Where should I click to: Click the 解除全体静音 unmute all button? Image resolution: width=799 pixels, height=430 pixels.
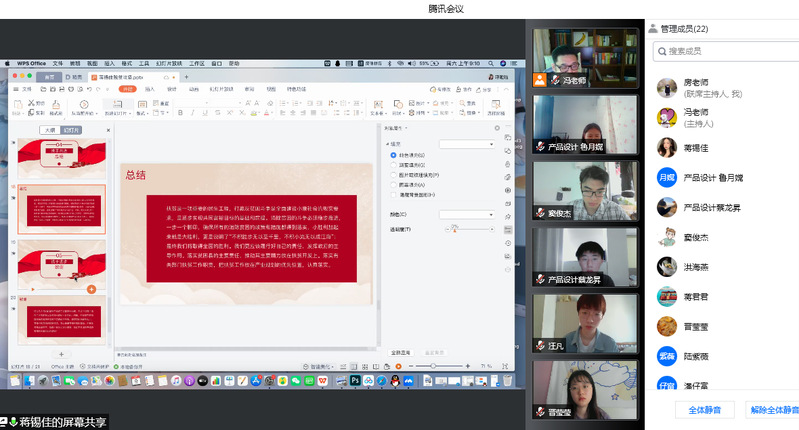click(x=774, y=410)
